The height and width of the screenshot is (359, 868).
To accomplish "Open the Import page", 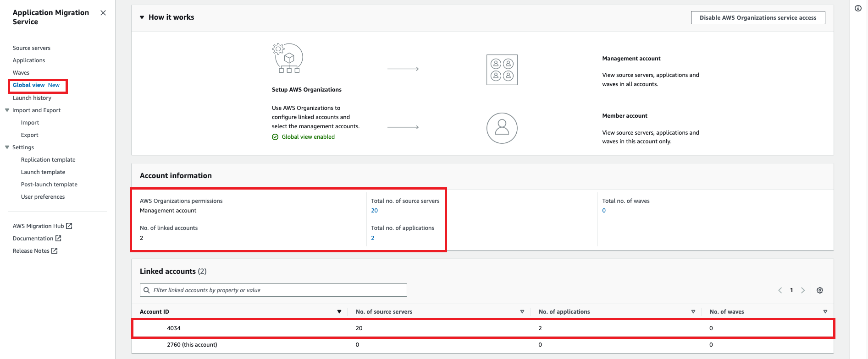I will pyautogui.click(x=30, y=123).
